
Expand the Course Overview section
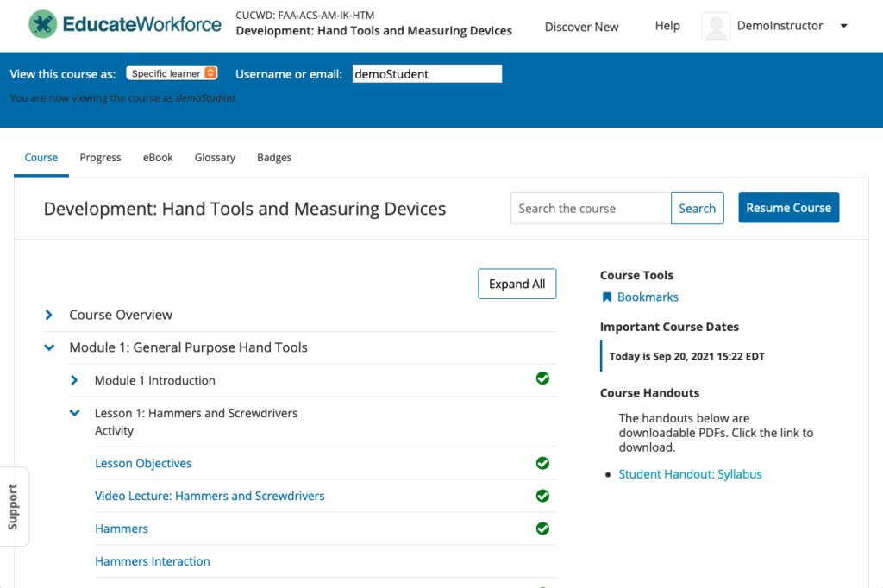click(49, 315)
